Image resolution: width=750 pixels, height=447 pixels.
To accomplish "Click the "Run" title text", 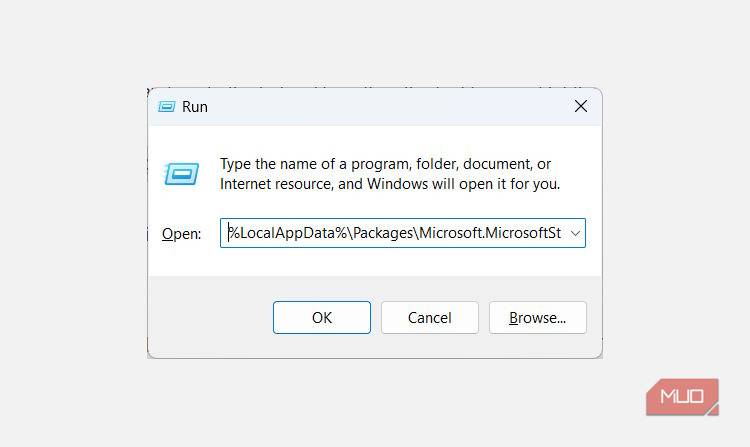I will point(195,106).
